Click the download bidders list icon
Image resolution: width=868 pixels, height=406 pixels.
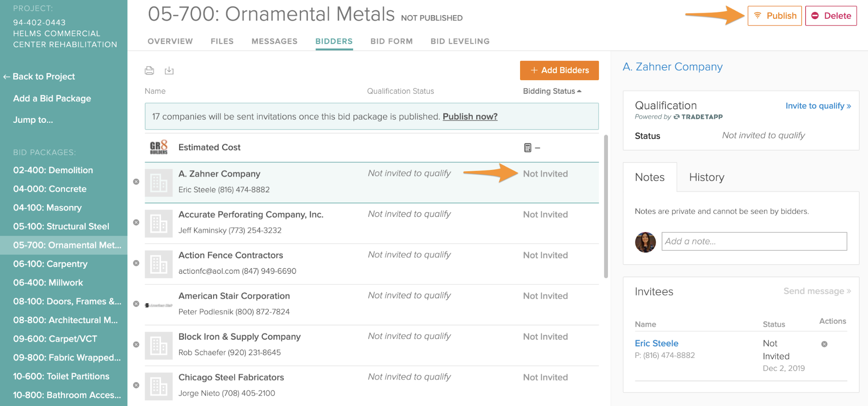tap(169, 70)
